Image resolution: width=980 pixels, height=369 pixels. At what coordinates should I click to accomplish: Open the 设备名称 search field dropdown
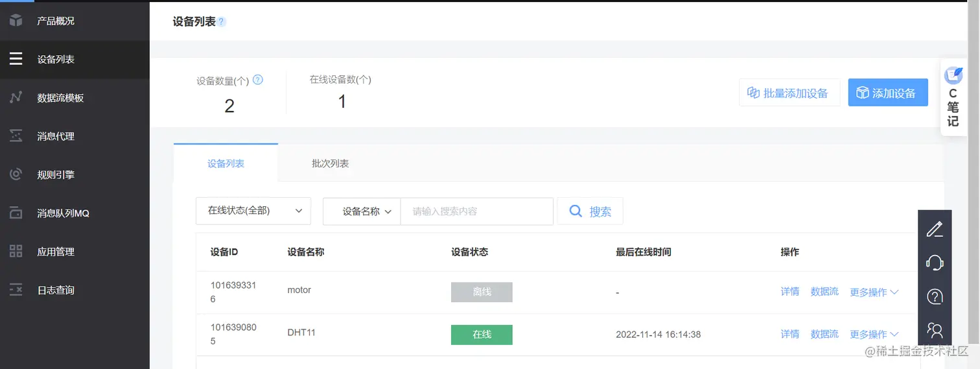[362, 211]
